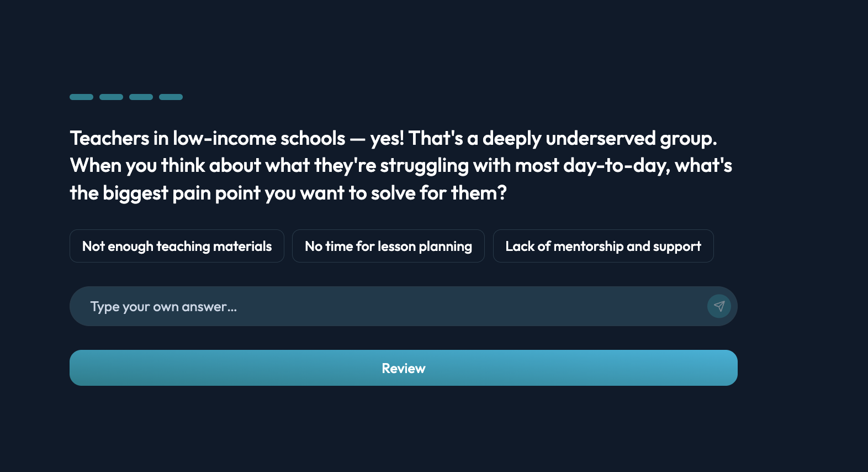Click the fourth progress step indicator

point(171,97)
